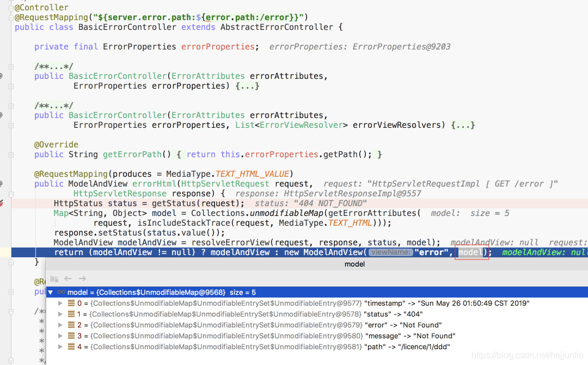588x365 pixels.
Task: Select the "status" -> "404" entry row
Action: 317,314
